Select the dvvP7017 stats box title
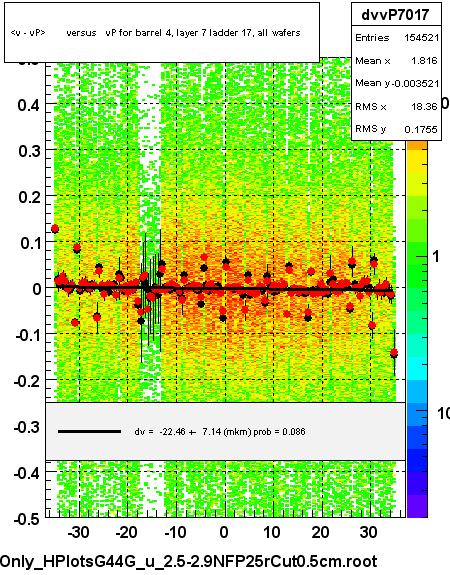Image resolution: width=450 pixels, height=575 pixels. point(396,15)
